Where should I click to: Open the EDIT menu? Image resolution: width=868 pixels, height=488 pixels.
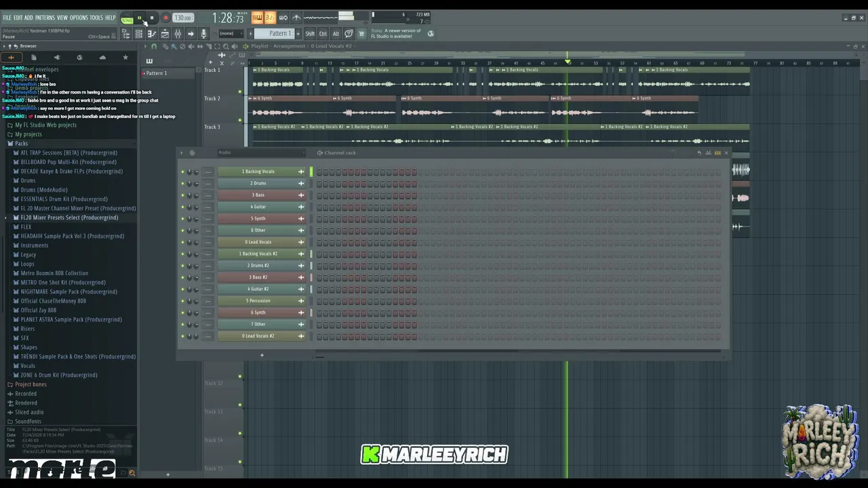click(x=18, y=18)
